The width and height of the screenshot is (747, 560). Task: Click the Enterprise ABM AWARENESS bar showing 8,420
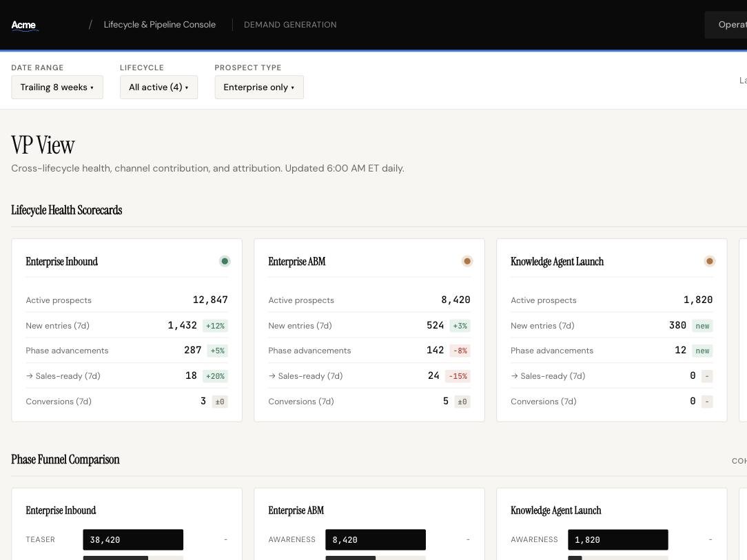point(376,539)
